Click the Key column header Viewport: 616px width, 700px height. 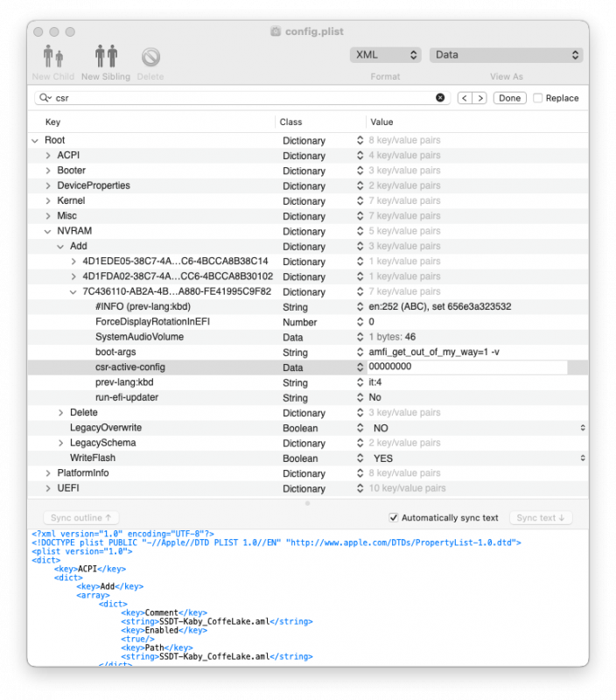tap(52, 122)
